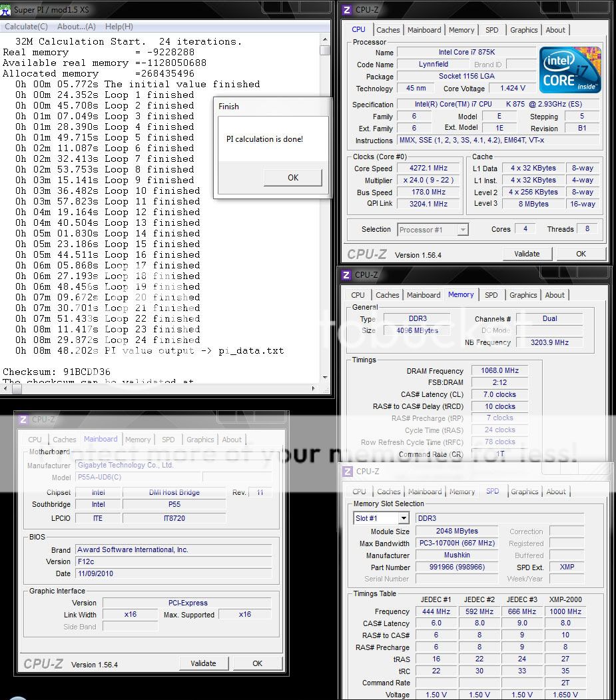
Task: Select the SPD tab in the Memory CPU-Z window
Action: [x=491, y=295]
